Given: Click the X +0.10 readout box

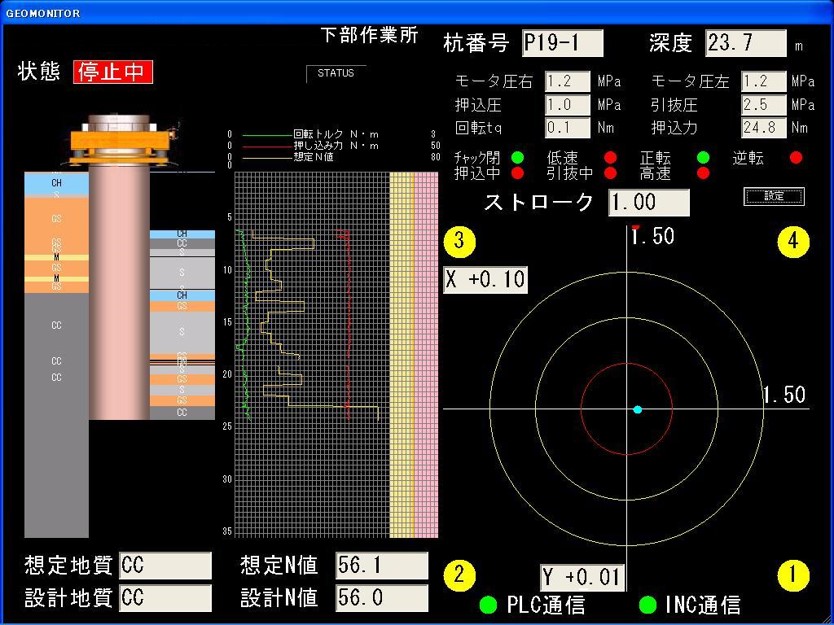Looking at the screenshot, I should point(485,279).
